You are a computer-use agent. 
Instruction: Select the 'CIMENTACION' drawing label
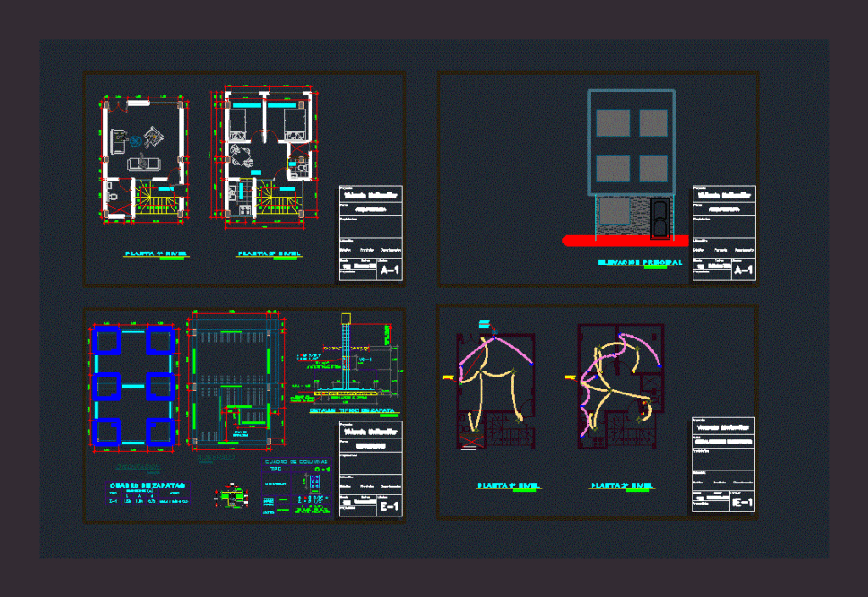click(138, 466)
